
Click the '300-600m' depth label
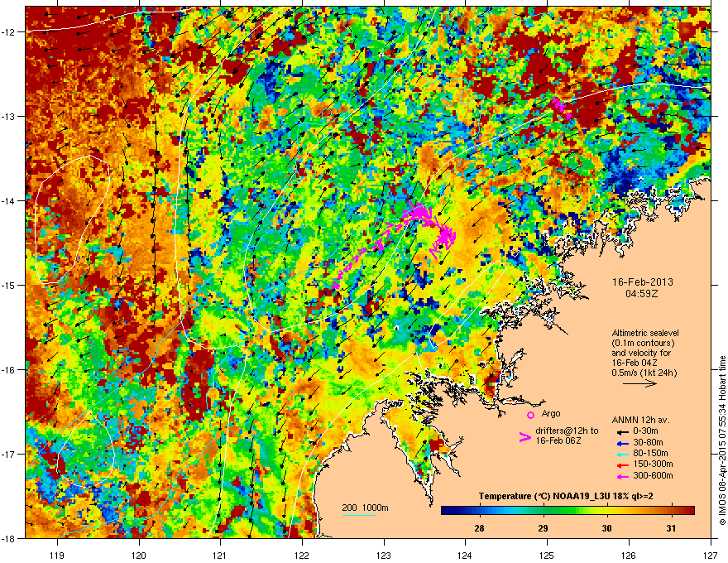tap(653, 476)
